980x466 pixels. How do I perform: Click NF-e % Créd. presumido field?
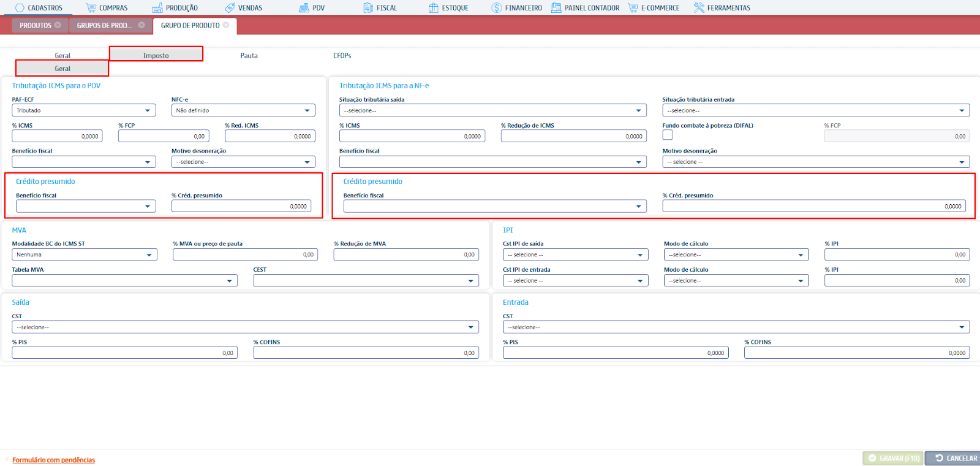pos(814,206)
